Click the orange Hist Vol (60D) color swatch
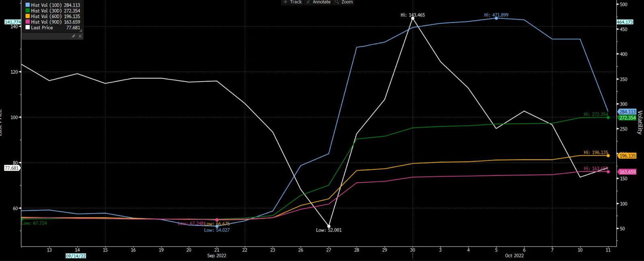 tap(28, 17)
